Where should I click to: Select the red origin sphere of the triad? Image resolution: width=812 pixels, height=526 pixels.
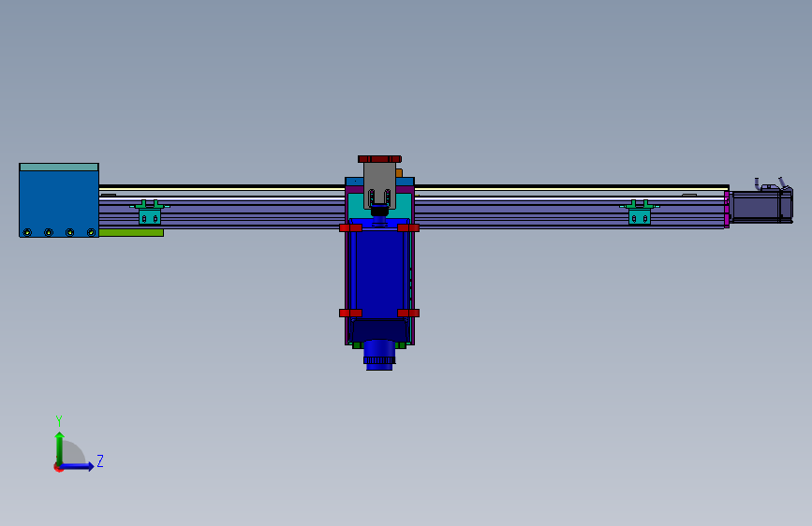click(58, 467)
